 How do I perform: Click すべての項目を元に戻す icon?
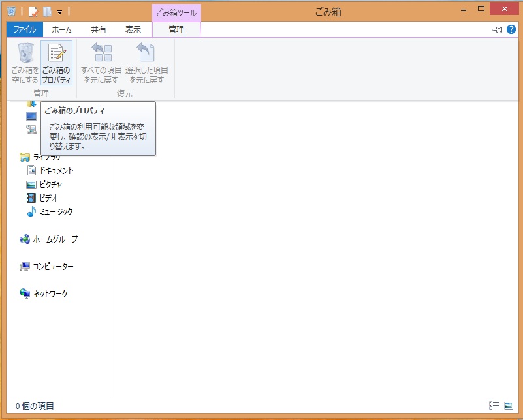pyautogui.click(x=101, y=63)
